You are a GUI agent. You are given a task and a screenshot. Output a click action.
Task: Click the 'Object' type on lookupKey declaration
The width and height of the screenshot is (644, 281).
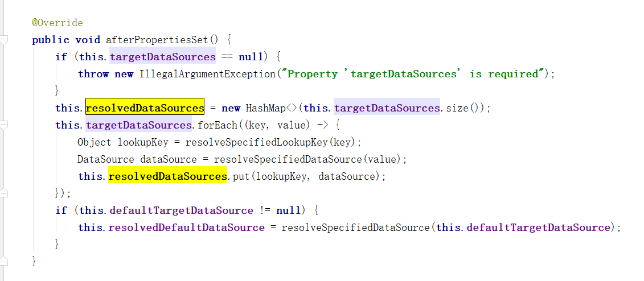(94, 142)
